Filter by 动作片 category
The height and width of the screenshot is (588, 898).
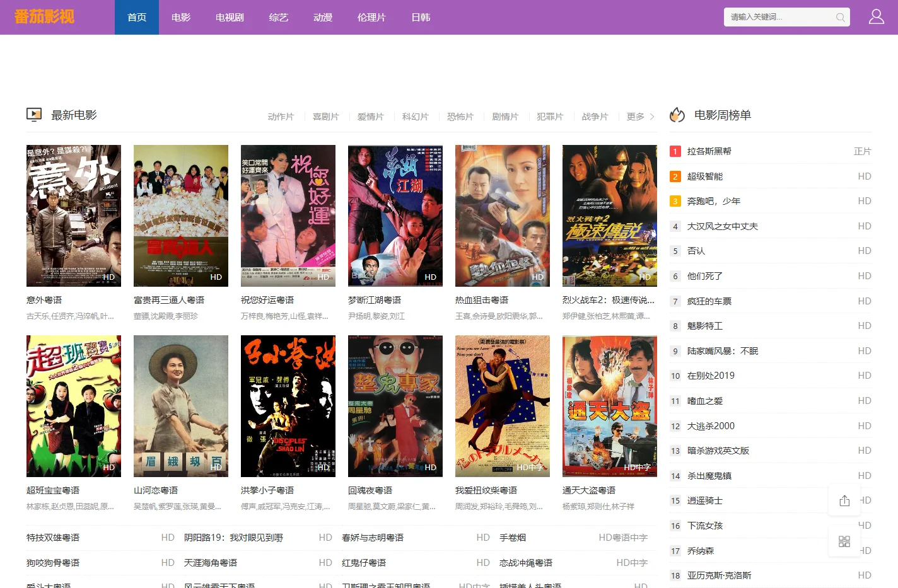coord(281,117)
